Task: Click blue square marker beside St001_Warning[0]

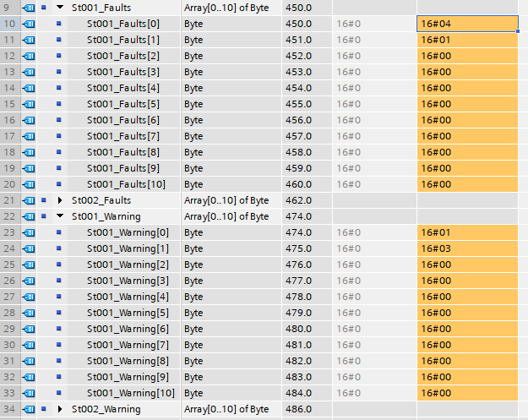Action: pyautogui.click(x=59, y=232)
